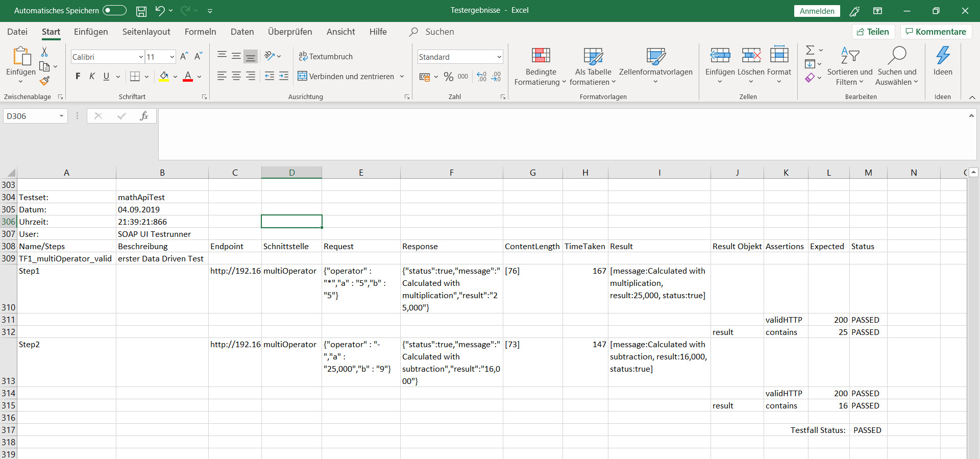
Task: Click the thousands separator 000 icon
Action: 463,77
